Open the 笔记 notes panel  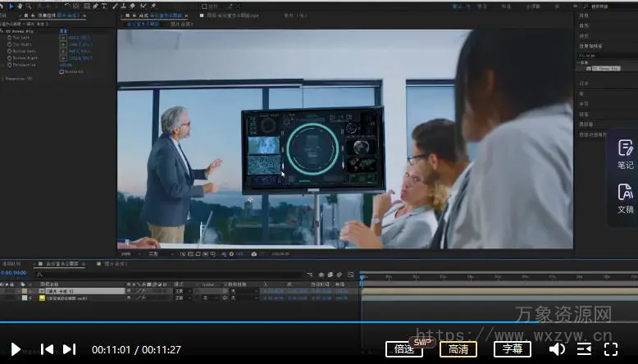(625, 154)
